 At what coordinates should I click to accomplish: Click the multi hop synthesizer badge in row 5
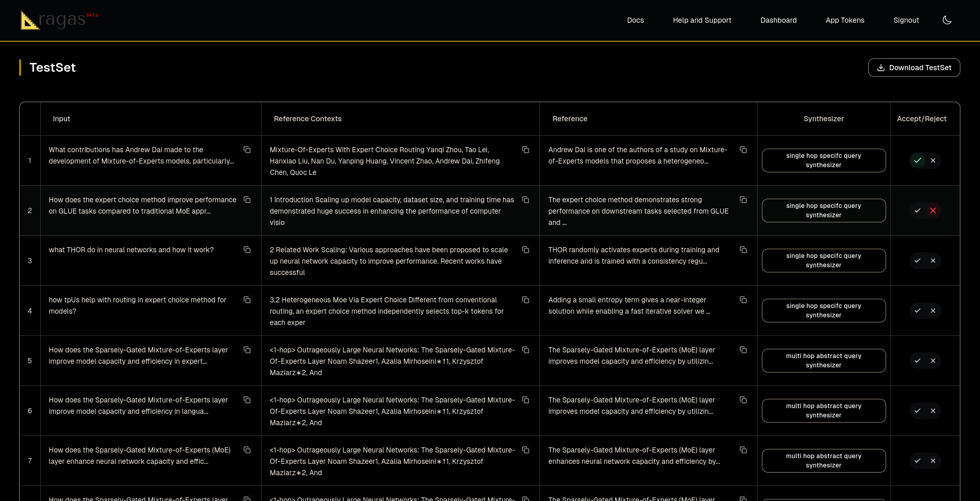point(824,361)
